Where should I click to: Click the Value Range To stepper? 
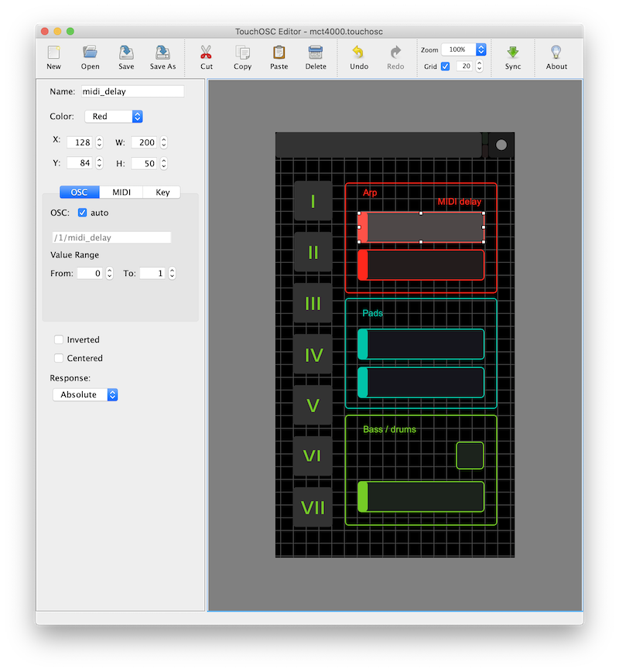172,274
